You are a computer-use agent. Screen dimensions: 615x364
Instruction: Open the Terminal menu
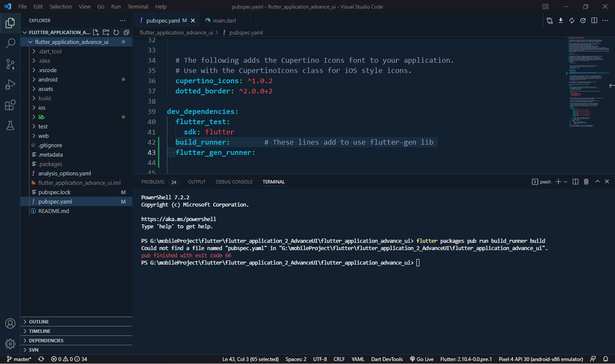coord(138,6)
